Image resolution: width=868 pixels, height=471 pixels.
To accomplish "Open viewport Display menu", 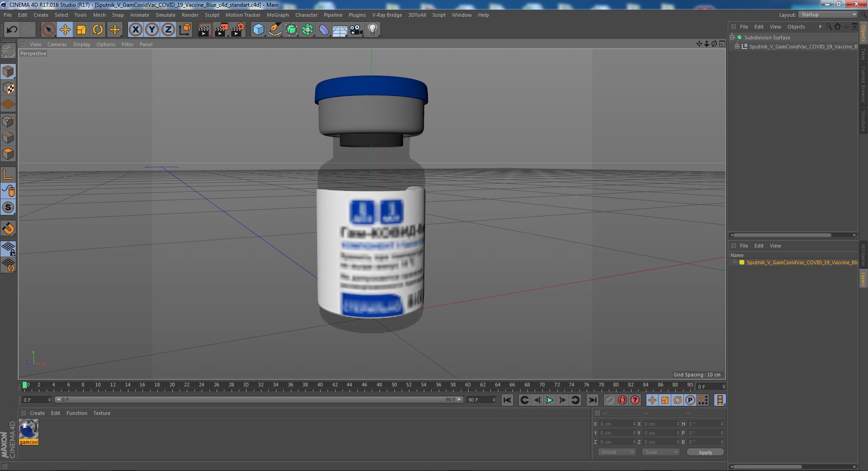I will (x=81, y=44).
